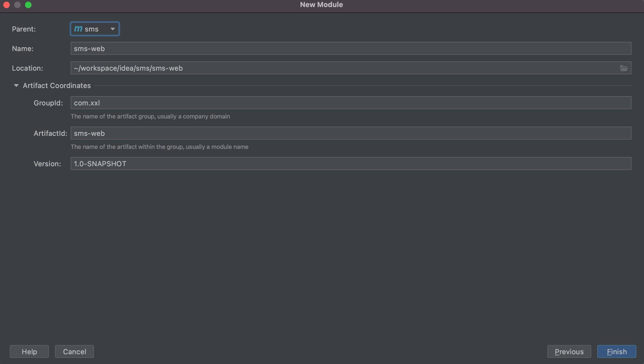The height and width of the screenshot is (364, 644).
Task: Collapse the Artifact Coordinates section triangle
Action: point(16,86)
